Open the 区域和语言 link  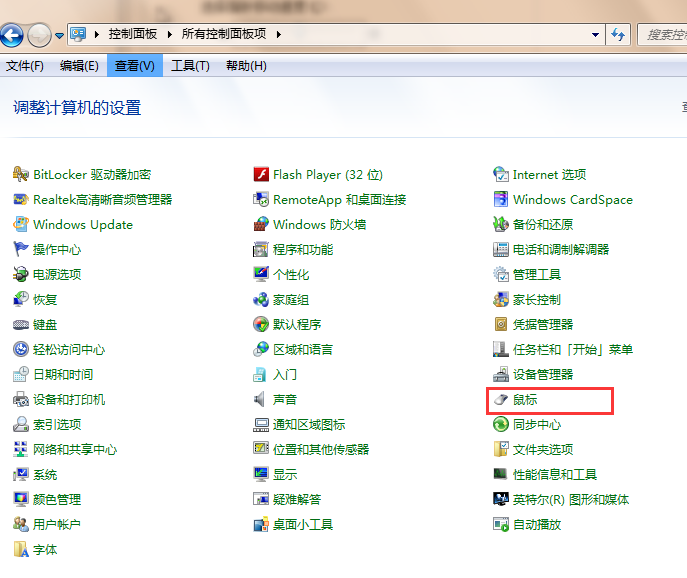[x=303, y=350]
